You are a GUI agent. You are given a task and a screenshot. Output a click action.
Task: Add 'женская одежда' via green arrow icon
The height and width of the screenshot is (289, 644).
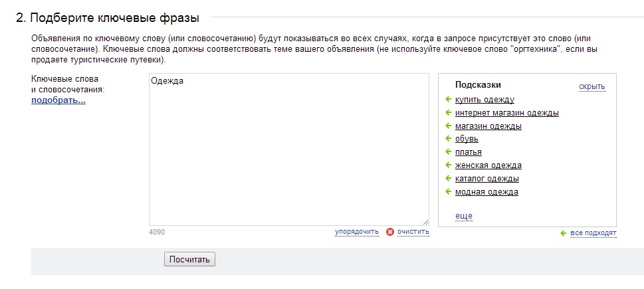click(x=449, y=165)
